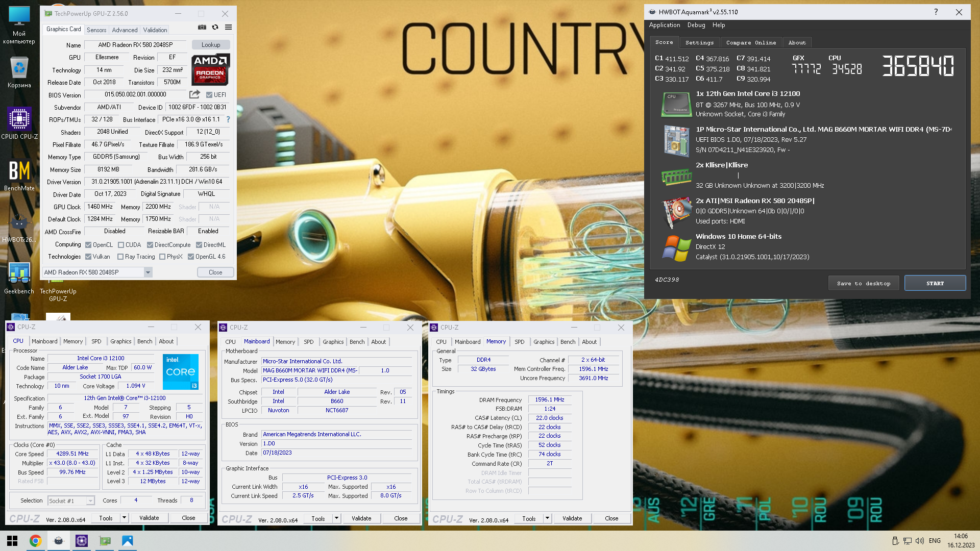Screen dimensions: 980x551
Task: Open the Application menu in Aquamark
Action: click(x=665, y=25)
